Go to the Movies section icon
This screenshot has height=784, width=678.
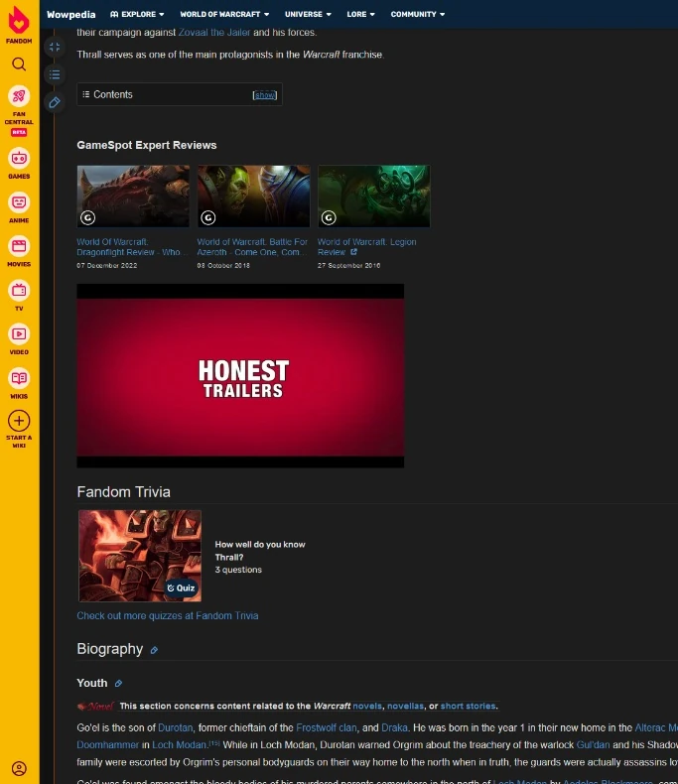(x=19, y=246)
